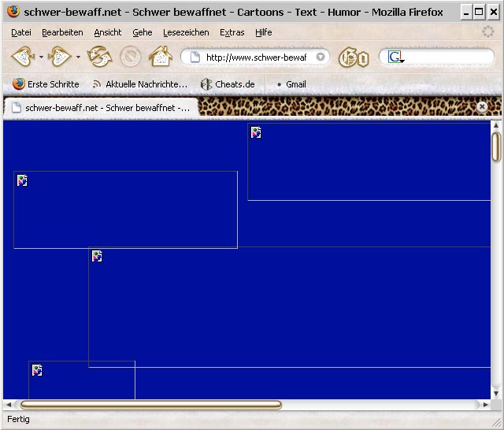
Task: Select the schwer-bewaff.net tab
Action: 99,107
